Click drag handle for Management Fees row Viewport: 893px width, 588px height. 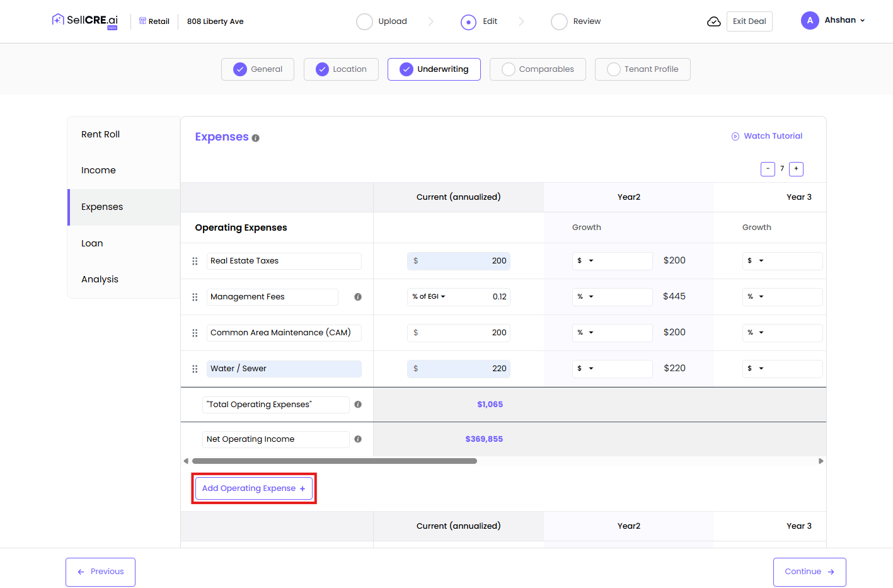pyautogui.click(x=195, y=297)
